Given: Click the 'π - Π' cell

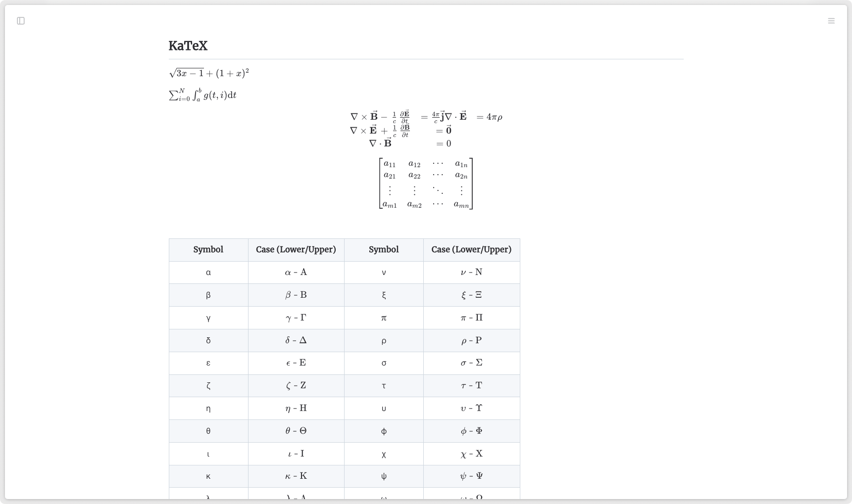Looking at the screenshot, I should [471, 318].
